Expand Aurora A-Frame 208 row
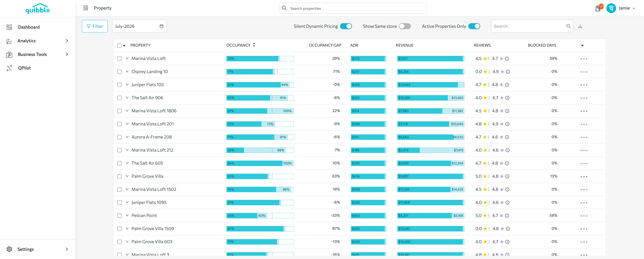This screenshot has width=644, height=259. [x=127, y=137]
